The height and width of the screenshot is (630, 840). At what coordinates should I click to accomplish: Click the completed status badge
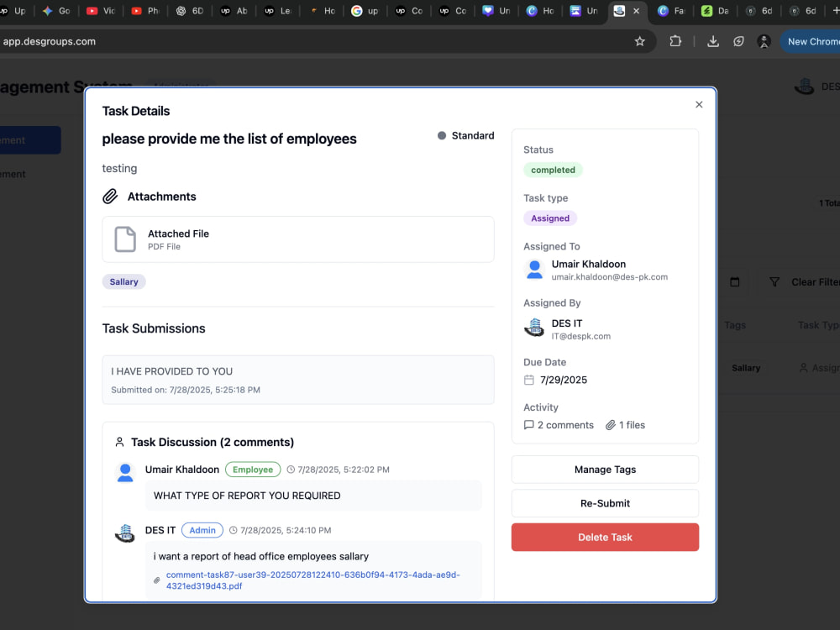click(x=553, y=170)
